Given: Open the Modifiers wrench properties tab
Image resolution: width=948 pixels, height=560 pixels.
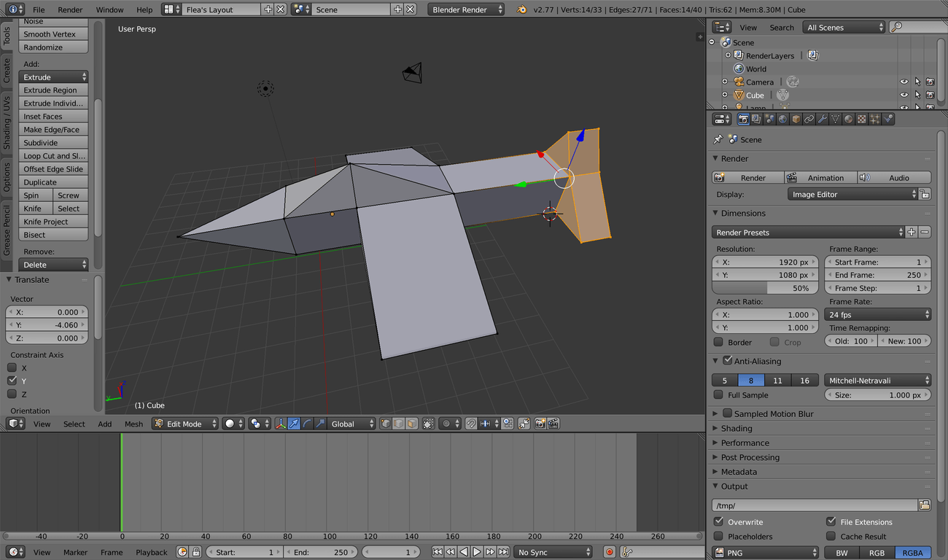Looking at the screenshot, I should coord(822,120).
